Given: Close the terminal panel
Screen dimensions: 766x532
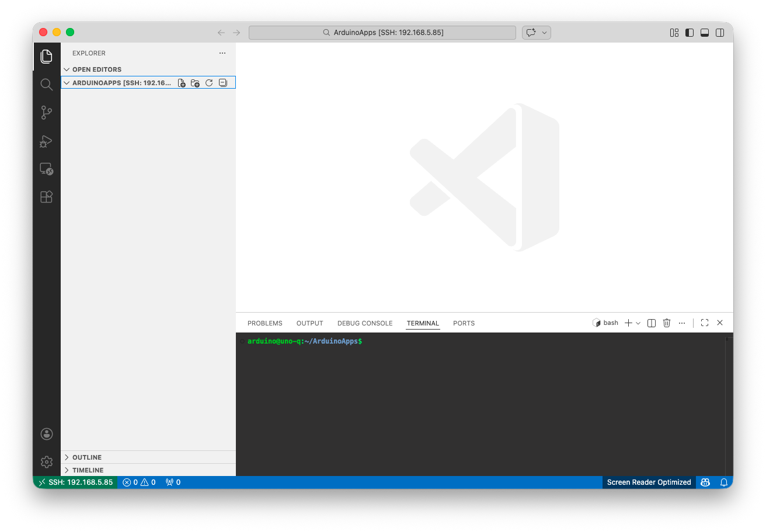Looking at the screenshot, I should 720,323.
